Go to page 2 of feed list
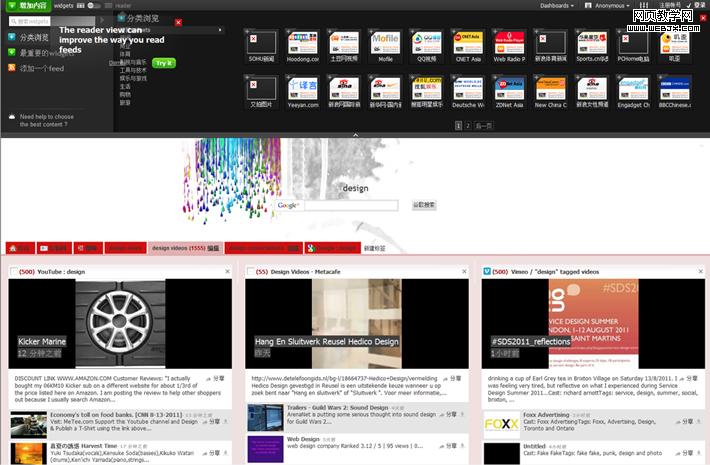The width and height of the screenshot is (710, 465). tap(468, 125)
